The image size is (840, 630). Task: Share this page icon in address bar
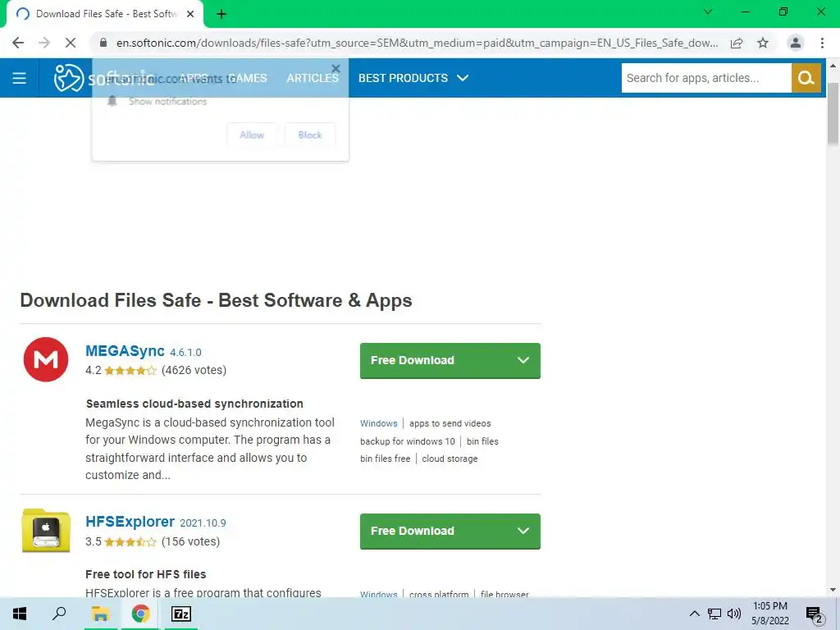pos(737,43)
